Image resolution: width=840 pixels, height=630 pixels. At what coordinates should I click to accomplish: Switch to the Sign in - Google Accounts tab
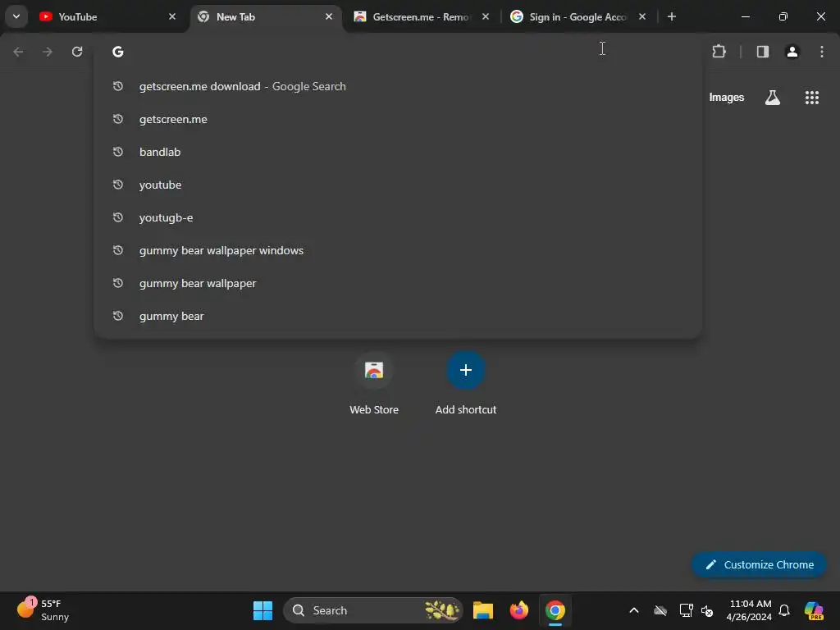tap(577, 16)
